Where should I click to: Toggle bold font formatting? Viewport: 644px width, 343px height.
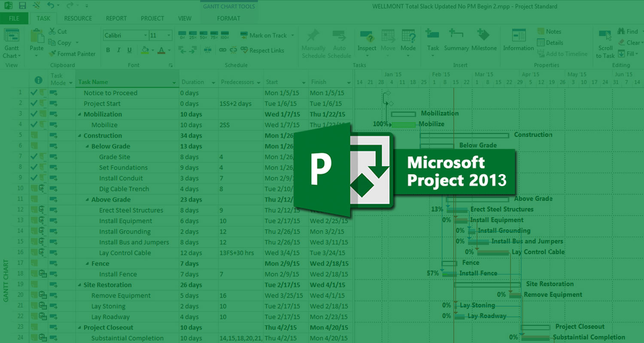(108, 50)
